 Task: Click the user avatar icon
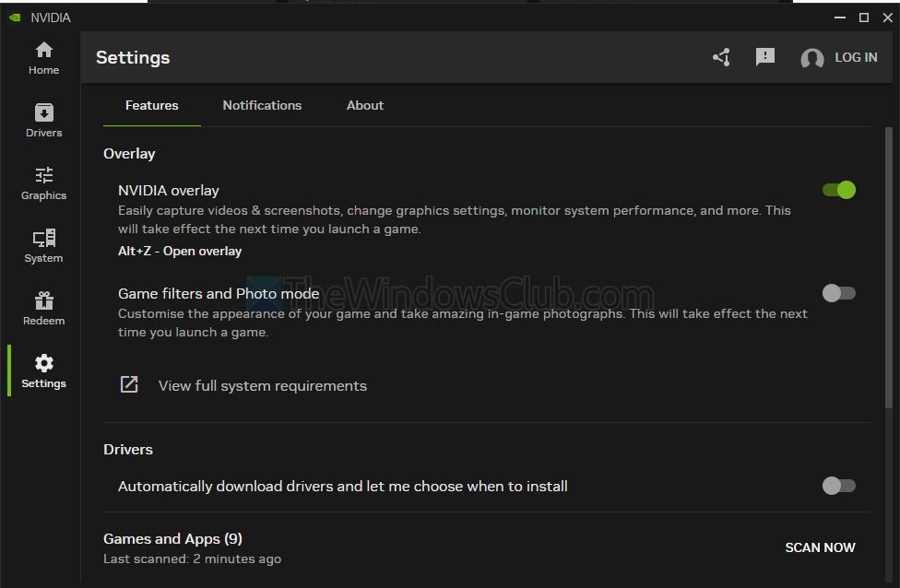[811, 58]
